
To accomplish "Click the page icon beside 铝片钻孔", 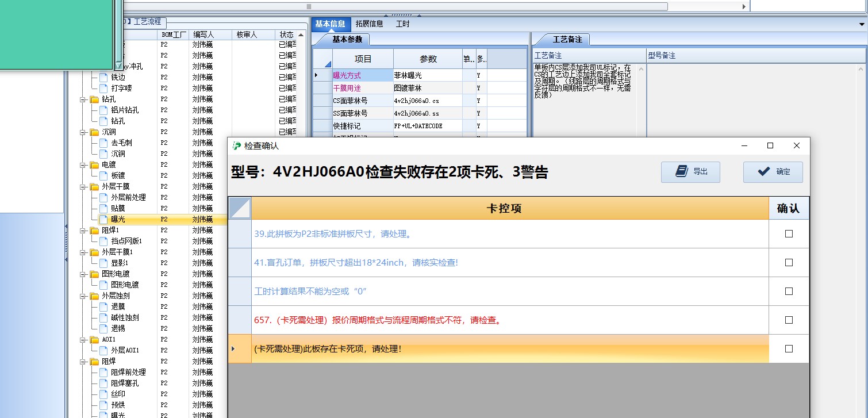I will (103, 110).
